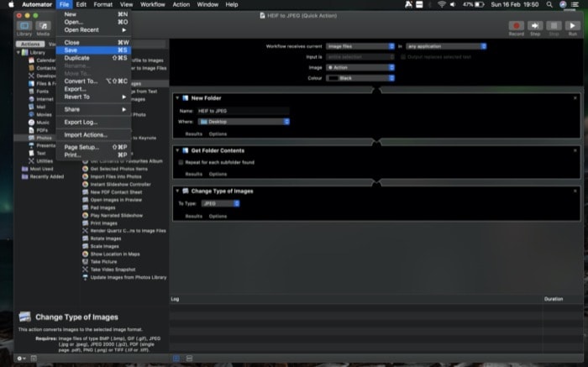Click the Run workflow icon
Screen dimensions: 588x367
(x=572, y=25)
